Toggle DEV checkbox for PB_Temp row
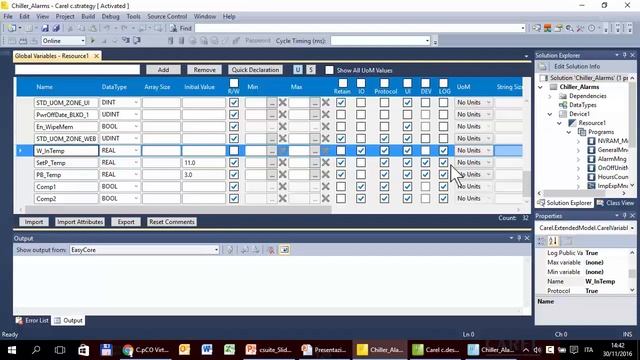Screen dimensions: 640x360 pyautogui.click(x=425, y=174)
